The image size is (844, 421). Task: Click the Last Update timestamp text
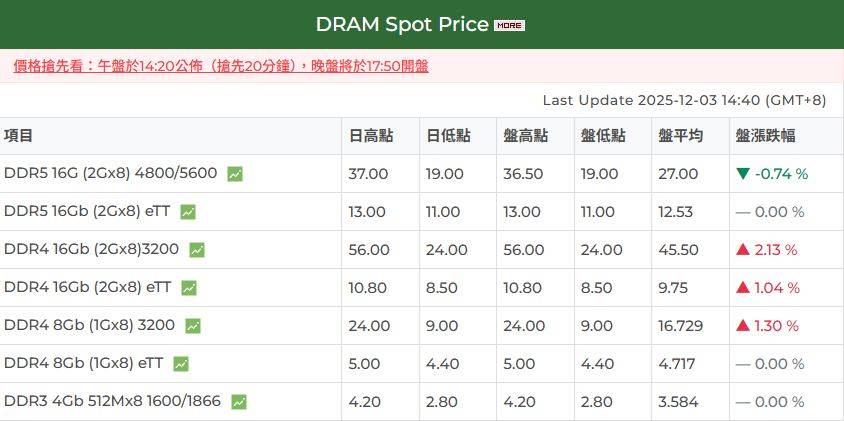point(684,100)
